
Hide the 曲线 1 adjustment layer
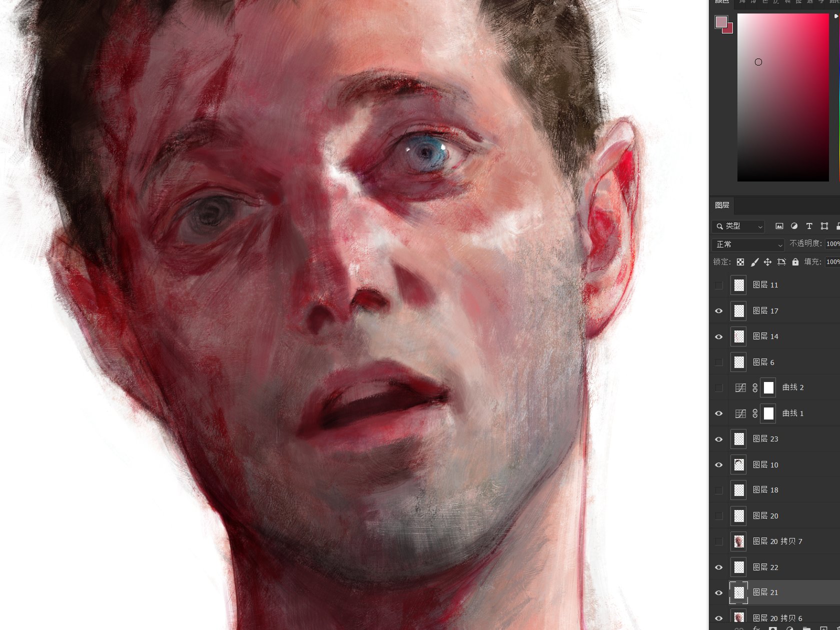(x=719, y=413)
